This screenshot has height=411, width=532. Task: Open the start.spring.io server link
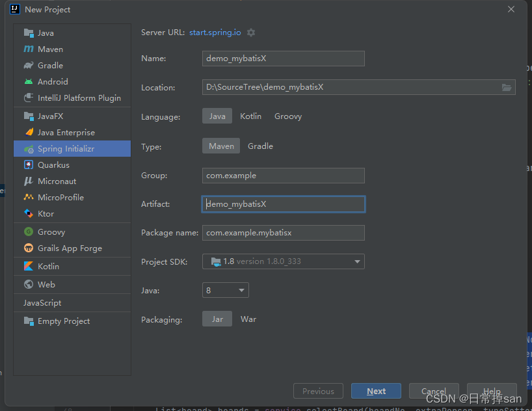click(215, 33)
